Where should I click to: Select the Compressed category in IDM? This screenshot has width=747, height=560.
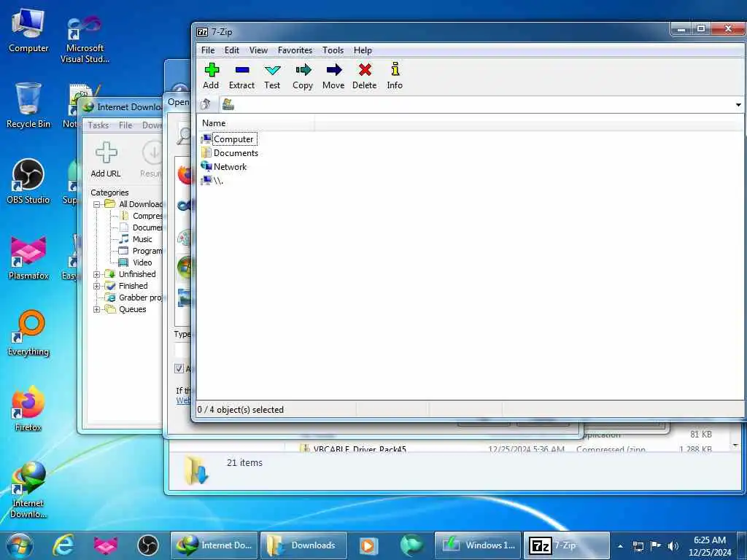point(141,216)
